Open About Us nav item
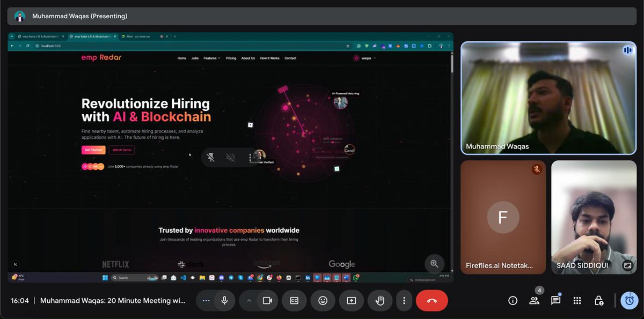644x319 pixels. (248, 58)
